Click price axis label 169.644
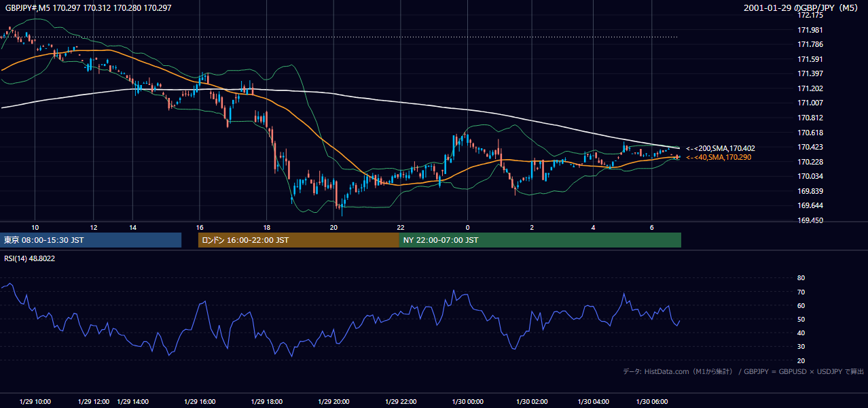This screenshot has width=868, height=408. pyautogui.click(x=810, y=205)
